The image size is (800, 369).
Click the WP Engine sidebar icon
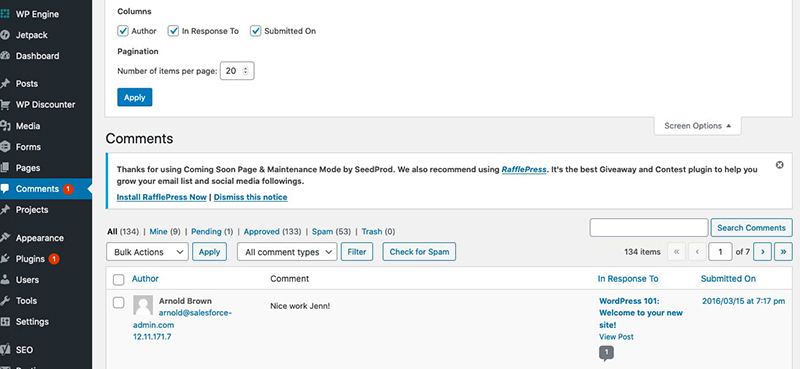pyautogui.click(x=5, y=14)
